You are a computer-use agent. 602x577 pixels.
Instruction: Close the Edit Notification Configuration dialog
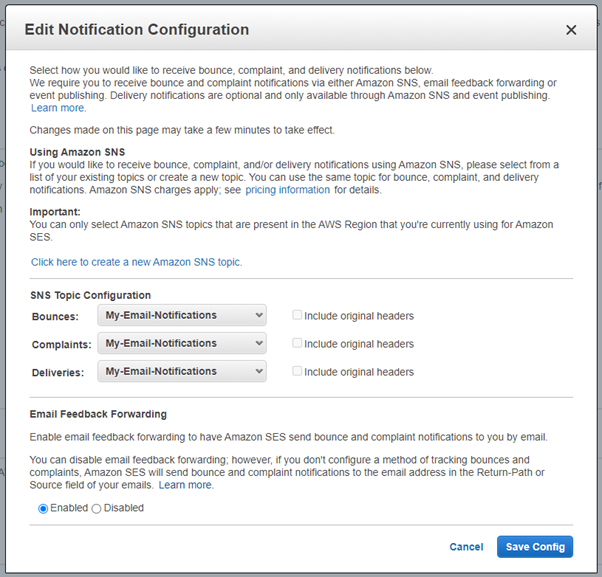[x=571, y=30]
